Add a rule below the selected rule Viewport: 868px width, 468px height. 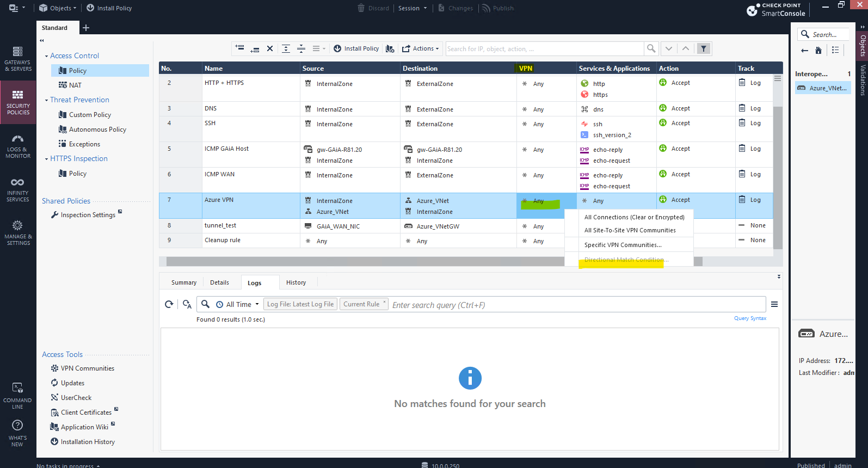(x=255, y=48)
